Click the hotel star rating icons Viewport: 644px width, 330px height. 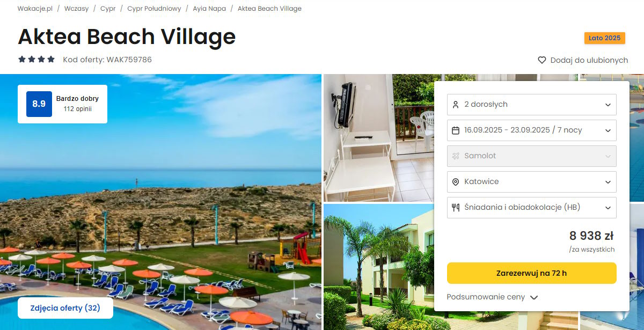click(x=36, y=60)
